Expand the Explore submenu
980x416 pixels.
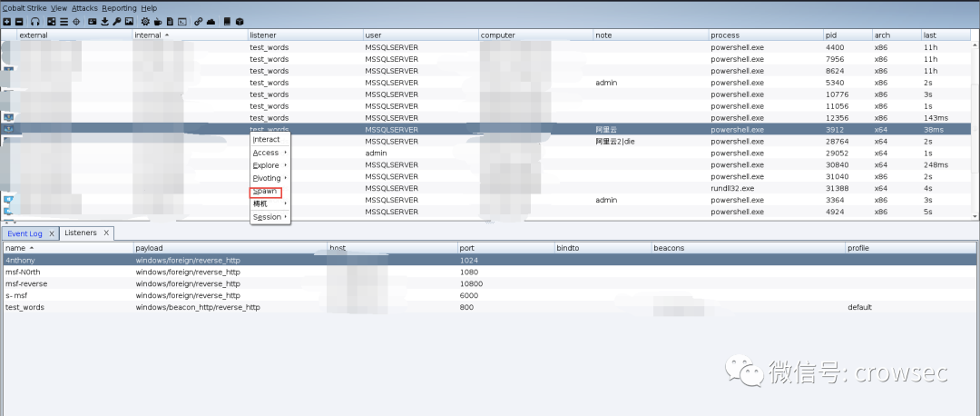[270, 165]
